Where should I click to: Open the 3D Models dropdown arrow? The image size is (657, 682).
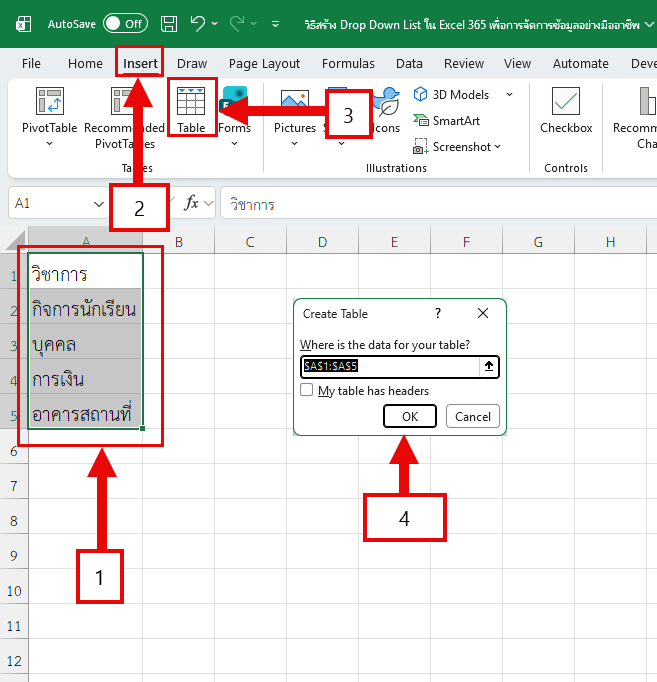pos(509,94)
